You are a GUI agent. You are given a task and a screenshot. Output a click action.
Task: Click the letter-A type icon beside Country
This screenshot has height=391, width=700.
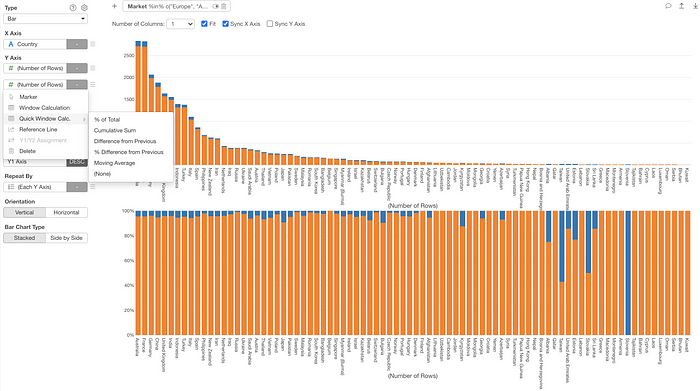coord(11,44)
